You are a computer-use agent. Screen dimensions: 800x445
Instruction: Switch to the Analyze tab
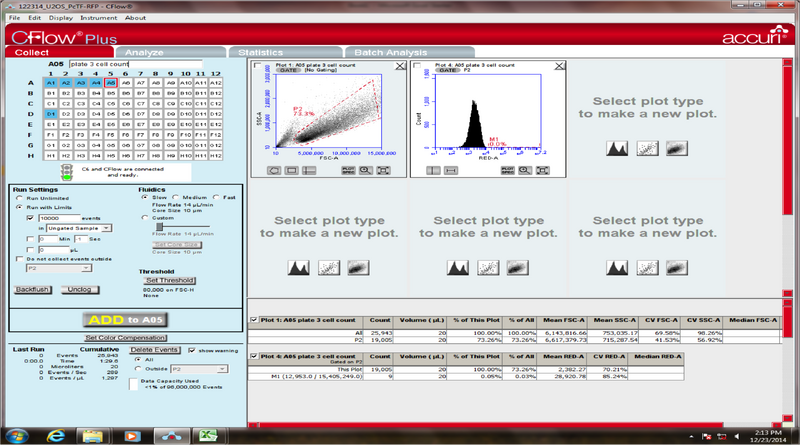[171, 52]
